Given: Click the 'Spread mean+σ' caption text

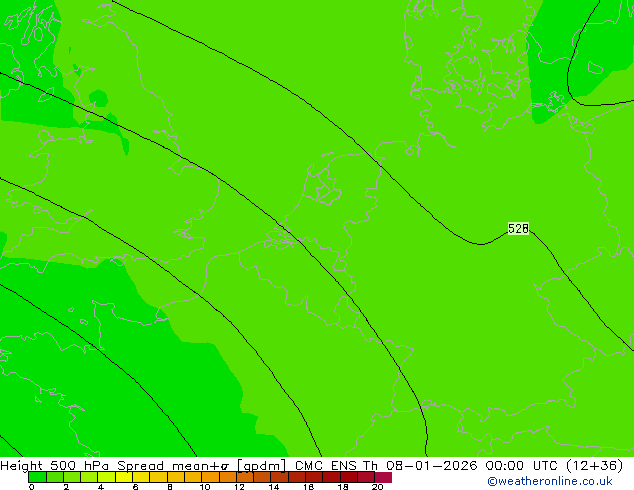Looking at the screenshot, I should click(x=174, y=466).
